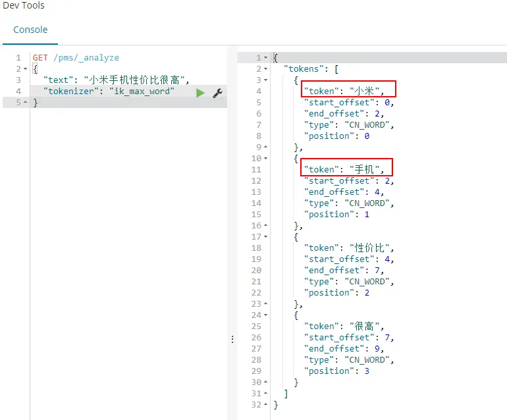This screenshot has height=420, width=507.
Task: Collapse fourth token object at response line 24
Action: [x=266, y=315]
